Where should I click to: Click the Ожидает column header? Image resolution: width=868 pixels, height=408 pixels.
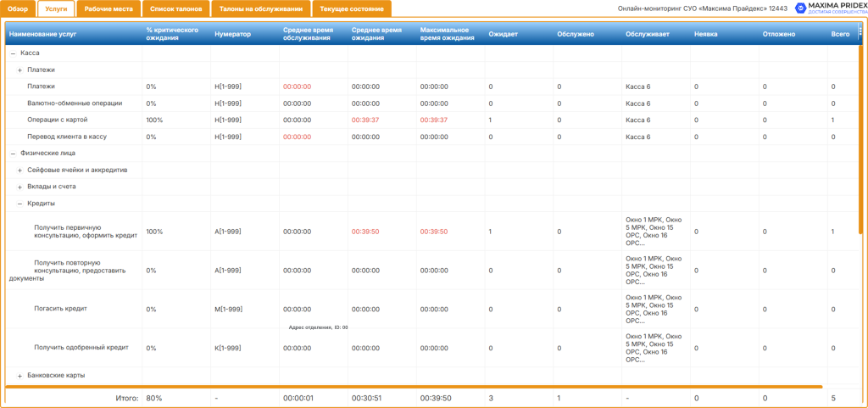[x=520, y=34]
